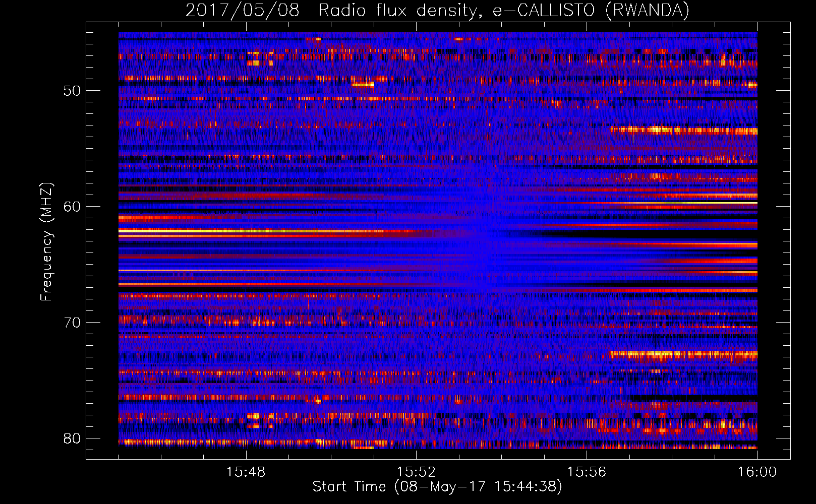Click the '80' frequency tick label

pos(72,438)
